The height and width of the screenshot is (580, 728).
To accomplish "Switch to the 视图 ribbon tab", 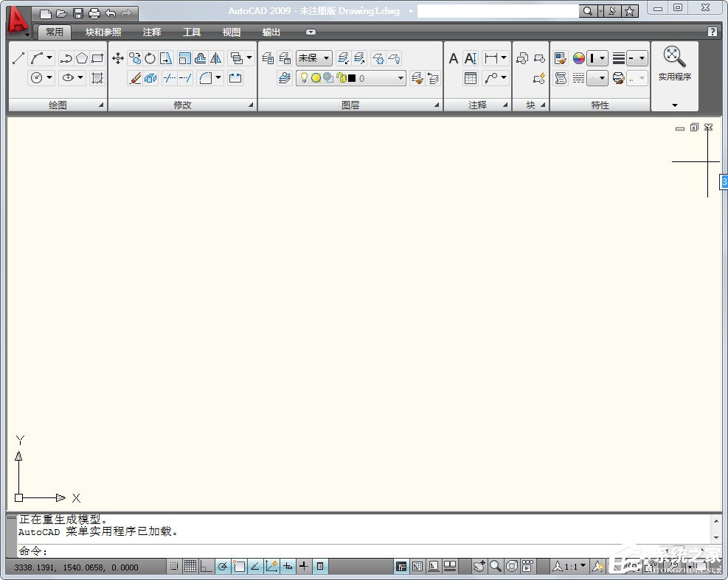I will 231,32.
